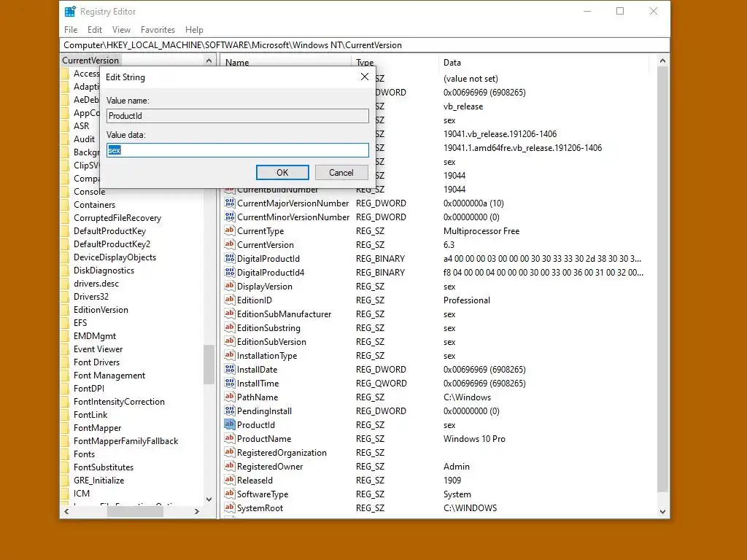This screenshot has width=747, height=560.
Task: Click the highlighted ProductId value icon
Action: pyautogui.click(x=230, y=424)
